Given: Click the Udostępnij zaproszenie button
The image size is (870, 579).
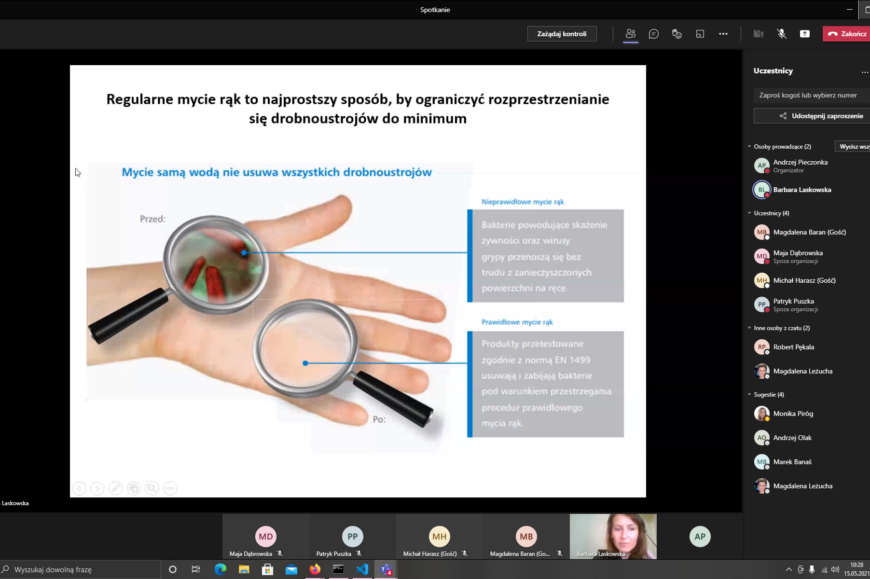Looking at the screenshot, I should 812,116.
